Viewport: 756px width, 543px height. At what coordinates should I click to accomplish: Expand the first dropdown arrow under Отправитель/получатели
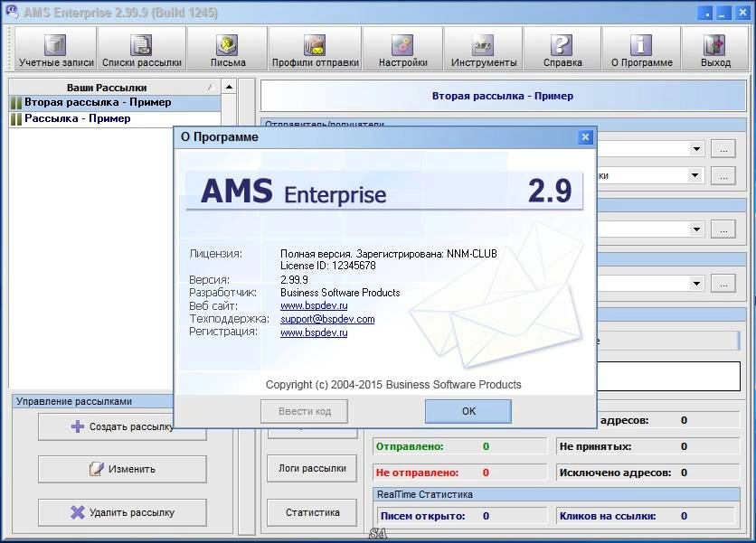coord(696,149)
